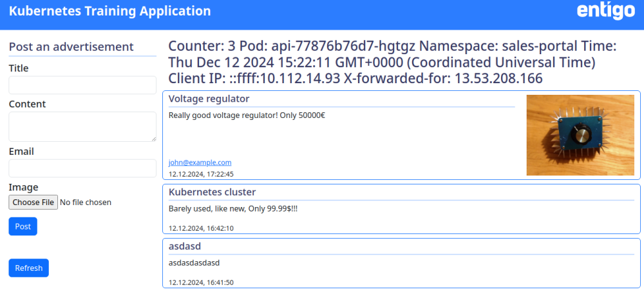The image size is (644, 296).
Task: Open the john@example.com email link
Action: pyautogui.click(x=200, y=163)
